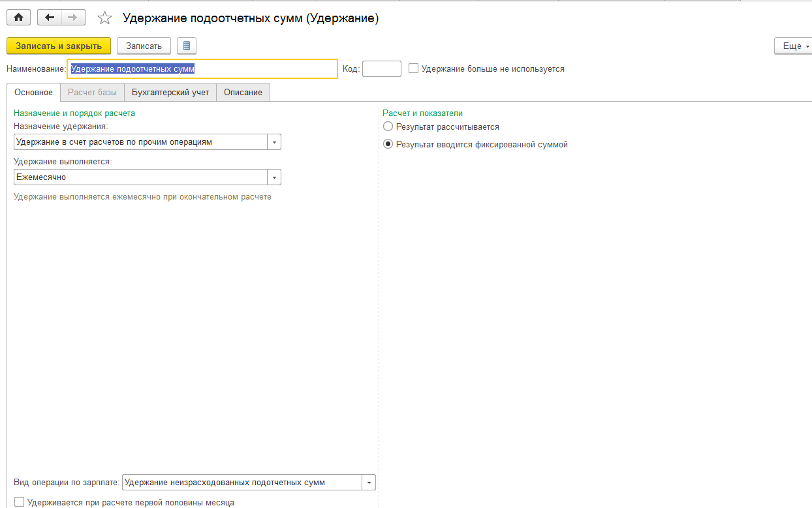This screenshot has height=508, width=812.
Task: Switch to the Расчет базы tab
Action: 92,92
